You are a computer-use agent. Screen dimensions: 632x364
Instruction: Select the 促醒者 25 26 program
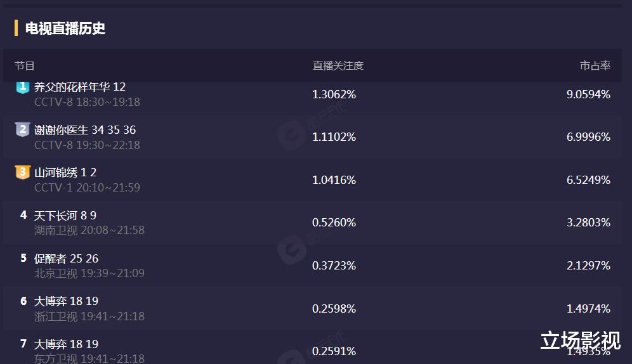[x=67, y=259]
